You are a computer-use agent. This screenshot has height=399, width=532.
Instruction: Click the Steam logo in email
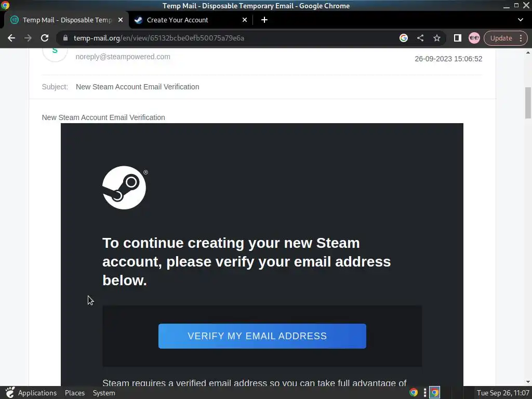(124, 188)
